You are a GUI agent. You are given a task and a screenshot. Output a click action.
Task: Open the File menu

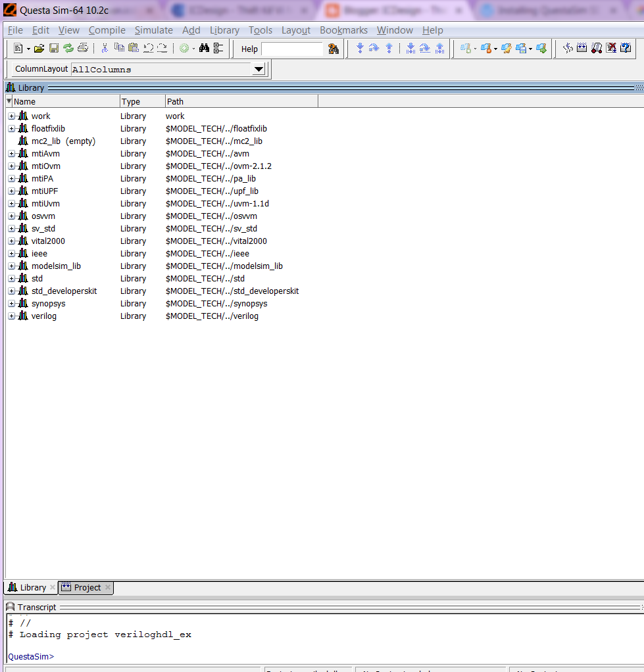click(x=15, y=30)
